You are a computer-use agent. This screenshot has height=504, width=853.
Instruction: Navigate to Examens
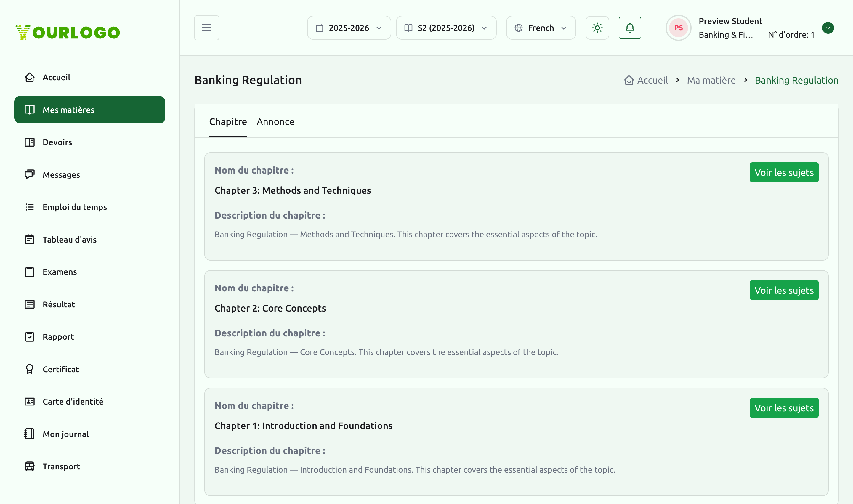click(x=90, y=272)
